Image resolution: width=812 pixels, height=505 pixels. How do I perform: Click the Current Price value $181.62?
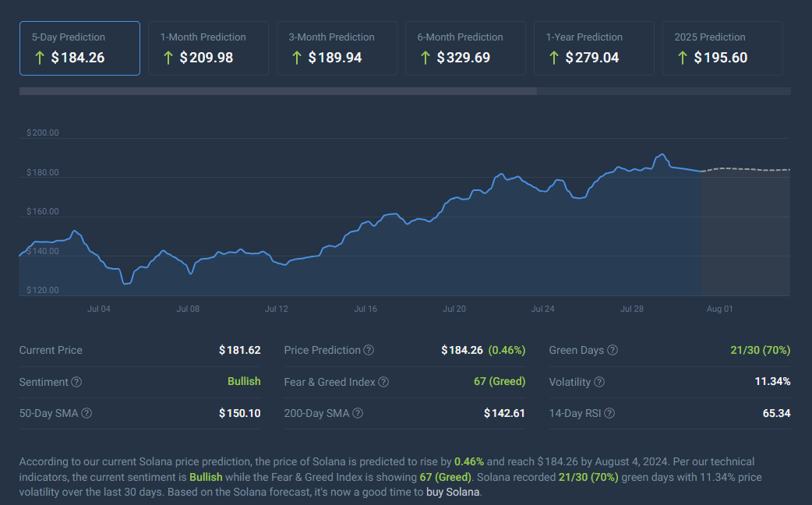[240, 350]
